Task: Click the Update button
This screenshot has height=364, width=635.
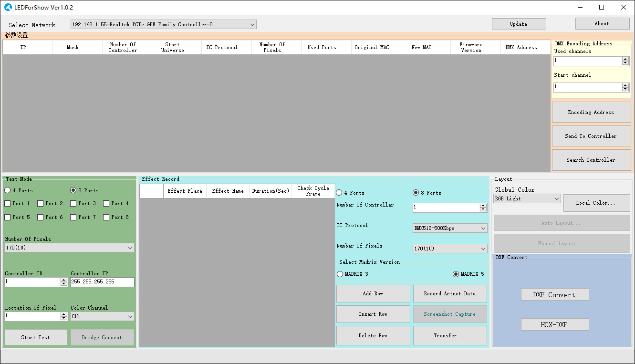Action: click(x=519, y=24)
